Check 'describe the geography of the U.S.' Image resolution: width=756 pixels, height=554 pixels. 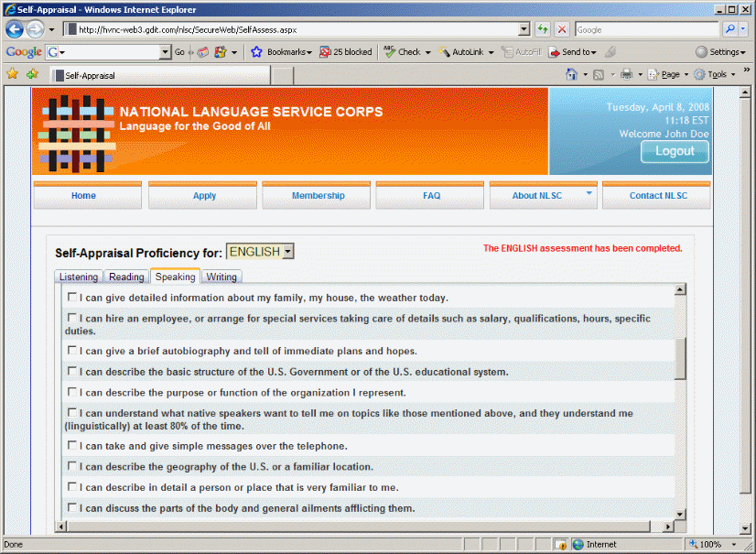click(71, 466)
